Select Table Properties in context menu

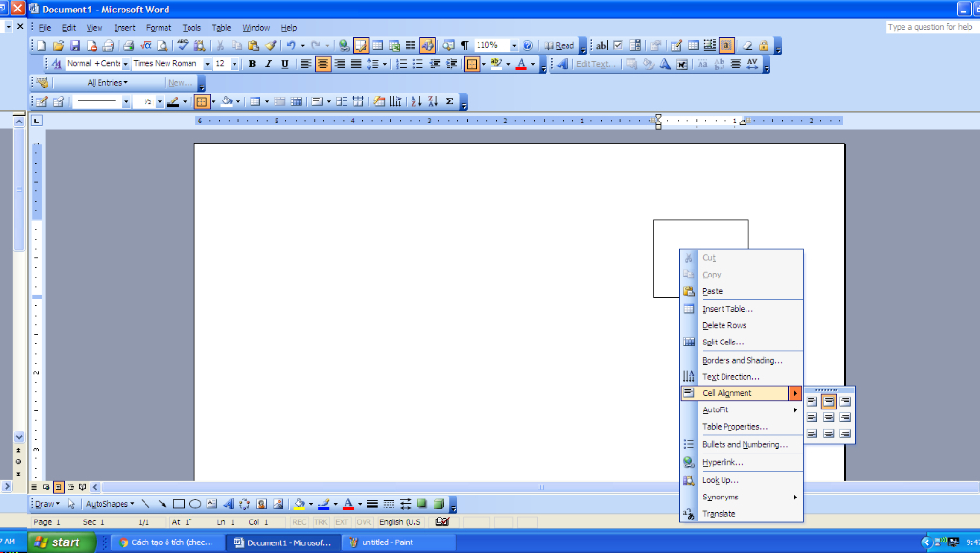(x=742, y=427)
